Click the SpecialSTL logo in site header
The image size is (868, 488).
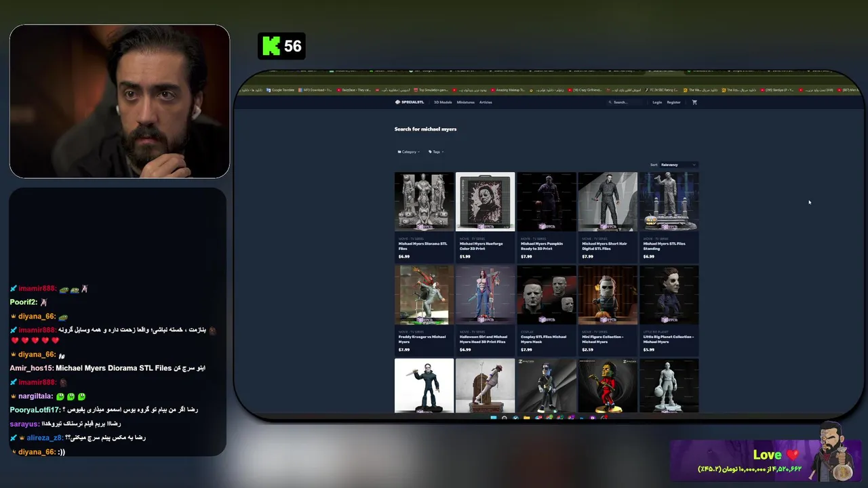coord(409,102)
